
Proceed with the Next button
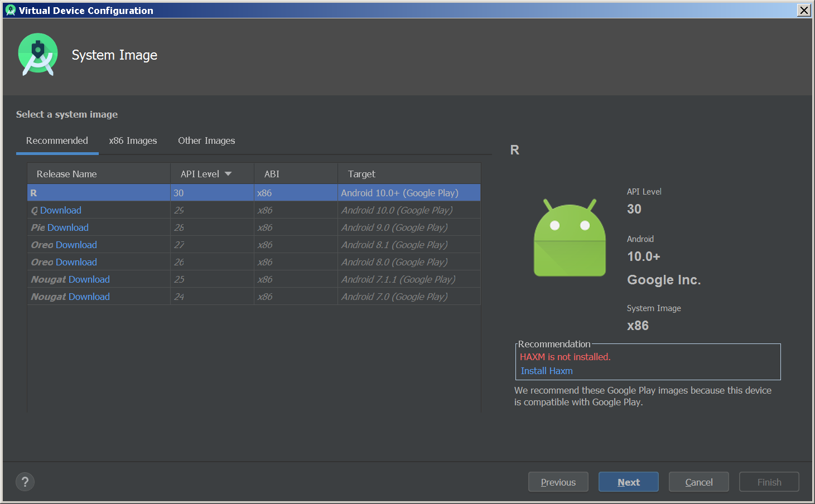629,482
